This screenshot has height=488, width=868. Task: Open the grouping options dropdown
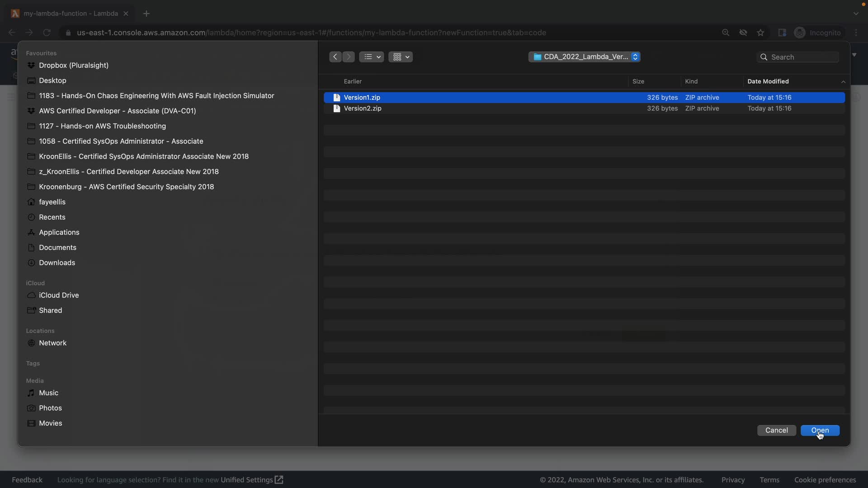pos(401,57)
